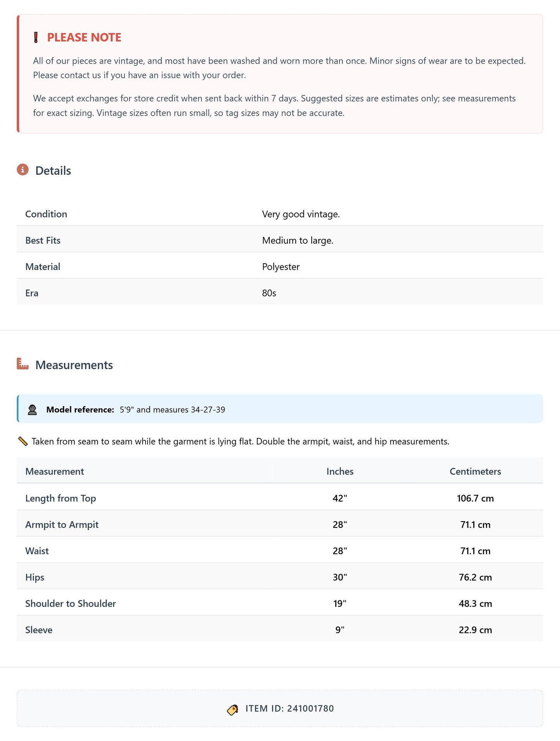Click the Centimeters column header

click(x=475, y=471)
